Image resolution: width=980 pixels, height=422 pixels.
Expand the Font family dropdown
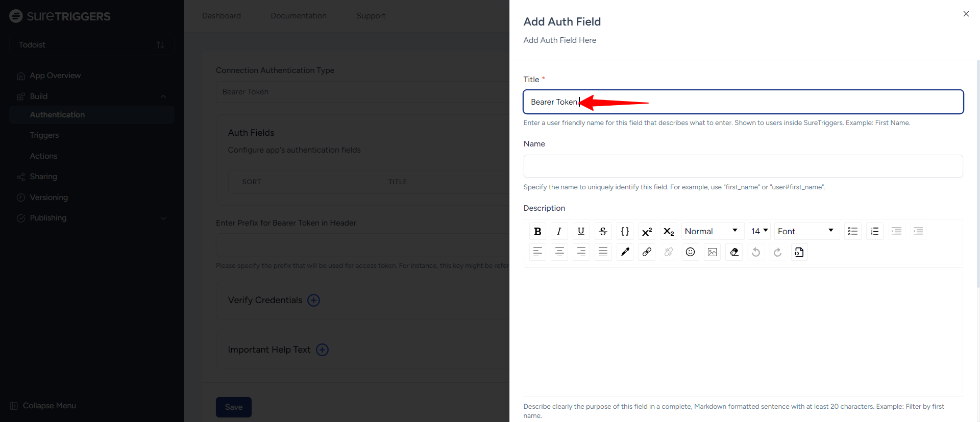point(806,231)
